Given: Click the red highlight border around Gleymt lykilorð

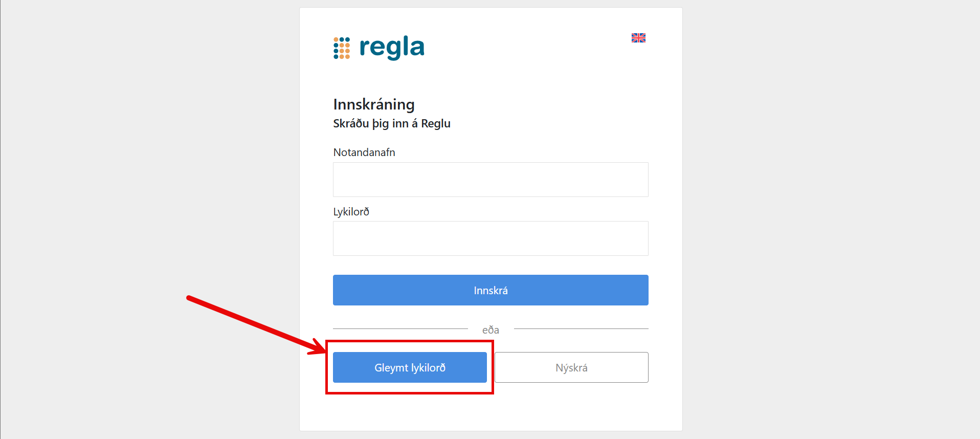Looking at the screenshot, I should [x=409, y=392].
